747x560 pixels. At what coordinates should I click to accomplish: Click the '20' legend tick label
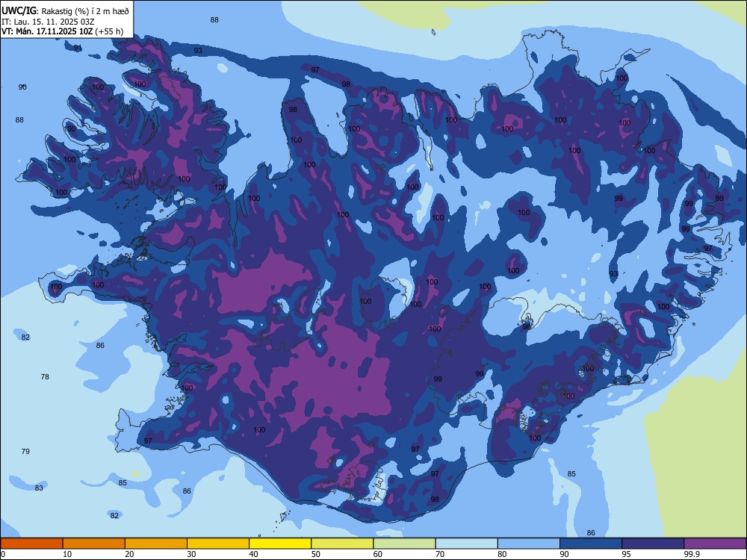click(x=129, y=554)
